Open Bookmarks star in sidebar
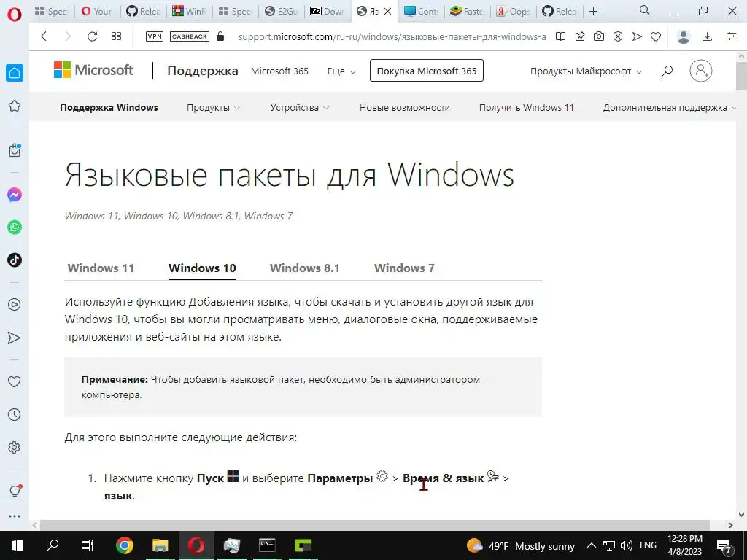 tap(15, 106)
